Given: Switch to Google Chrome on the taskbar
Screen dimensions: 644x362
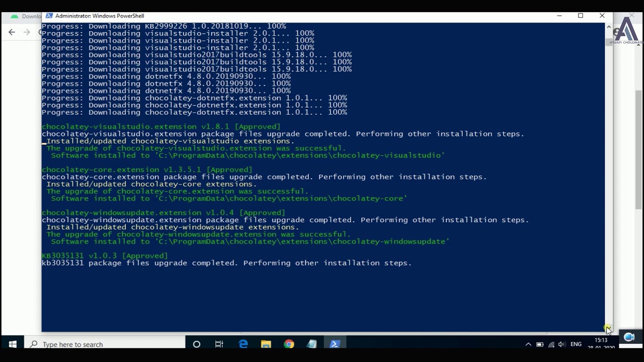Looking at the screenshot, I should (289, 344).
